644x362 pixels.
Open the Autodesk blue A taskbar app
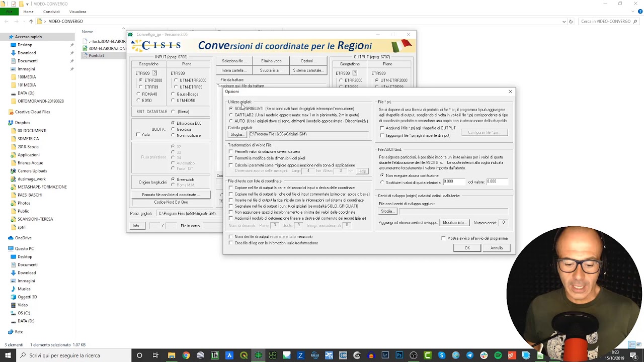tap(229, 355)
